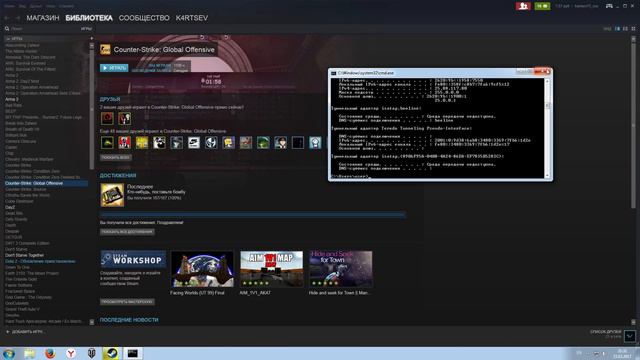This screenshot has width=640, height=360.
Task: Click the Counter-Strike: Global Offensive game icon
Action: click(x=105, y=50)
